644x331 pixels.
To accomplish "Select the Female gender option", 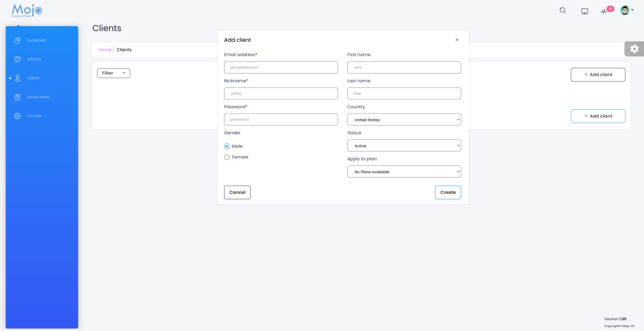I will click(227, 157).
